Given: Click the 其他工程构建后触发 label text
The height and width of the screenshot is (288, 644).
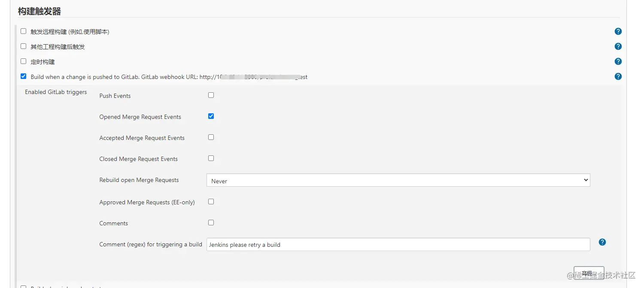Looking at the screenshot, I should pos(58,47).
